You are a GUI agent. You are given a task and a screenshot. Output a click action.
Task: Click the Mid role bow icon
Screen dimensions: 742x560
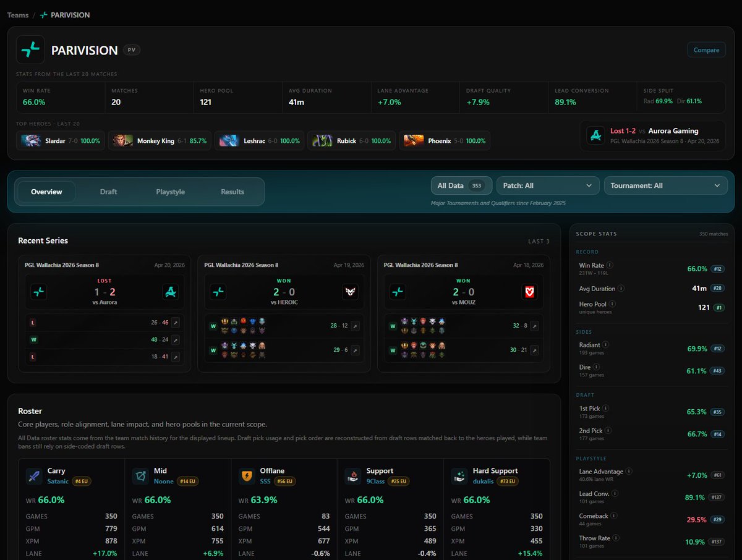pos(140,476)
